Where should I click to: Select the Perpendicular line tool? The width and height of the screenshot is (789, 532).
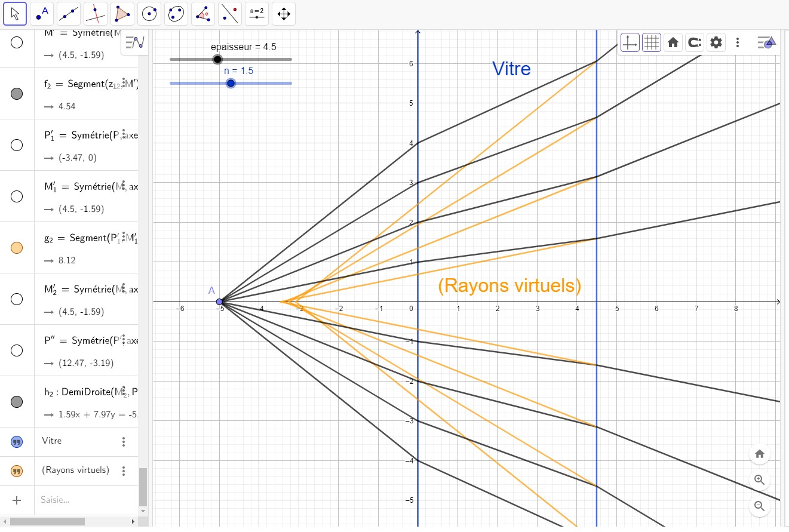point(96,13)
